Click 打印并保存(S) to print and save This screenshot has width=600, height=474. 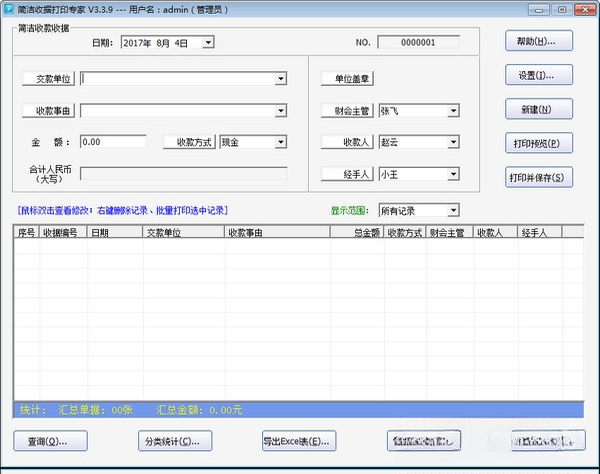539,177
